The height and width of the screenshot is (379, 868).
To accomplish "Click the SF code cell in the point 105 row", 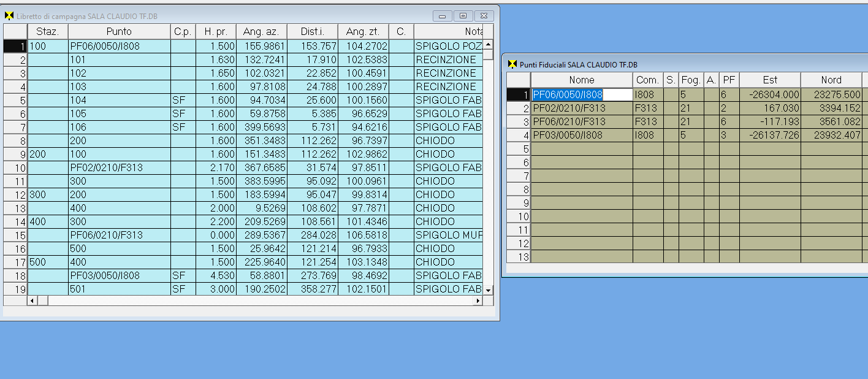I will click(x=183, y=113).
